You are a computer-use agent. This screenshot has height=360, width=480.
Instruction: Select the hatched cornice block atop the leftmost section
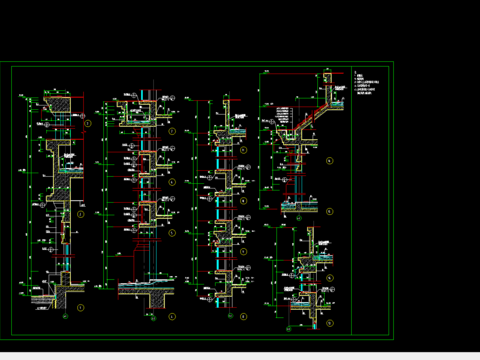(x=58, y=105)
